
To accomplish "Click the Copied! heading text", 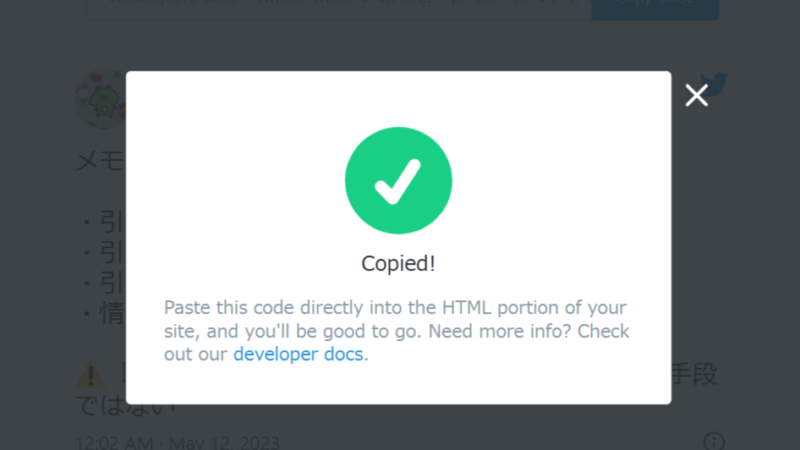I will [x=398, y=264].
